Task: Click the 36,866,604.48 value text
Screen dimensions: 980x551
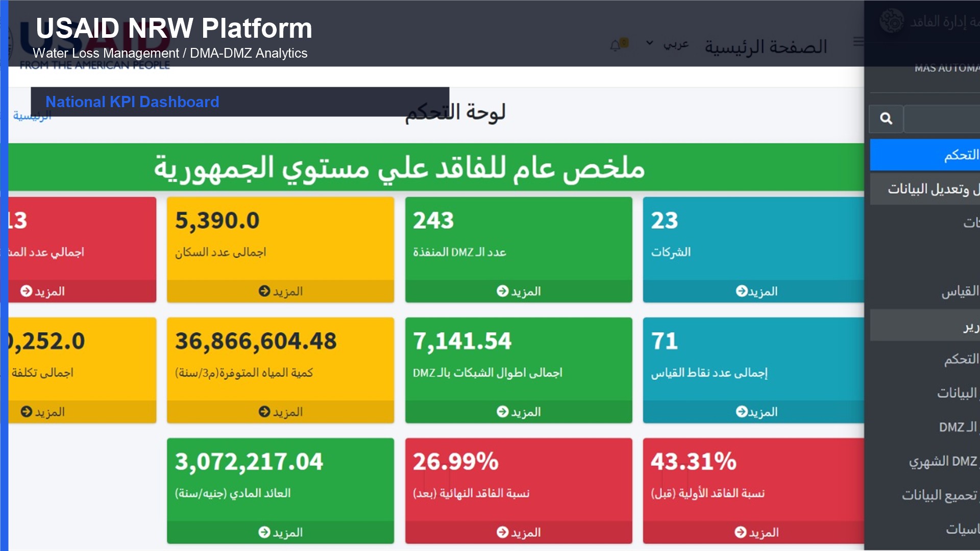Action: tap(256, 341)
